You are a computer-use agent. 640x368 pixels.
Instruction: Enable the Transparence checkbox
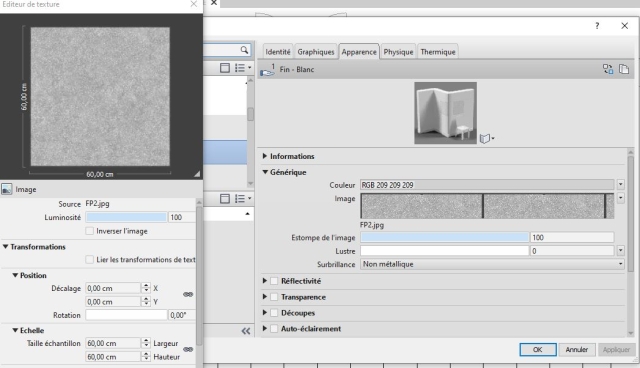click(274, 297)
